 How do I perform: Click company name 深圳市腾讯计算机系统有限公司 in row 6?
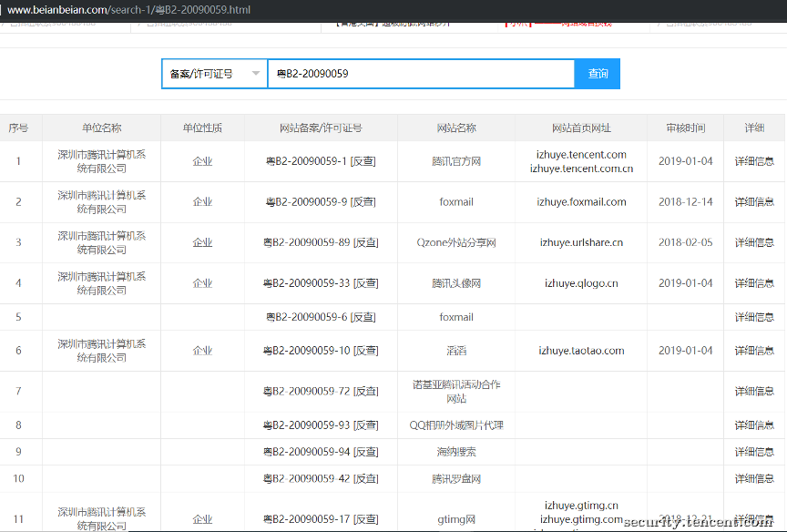(101, 351)
